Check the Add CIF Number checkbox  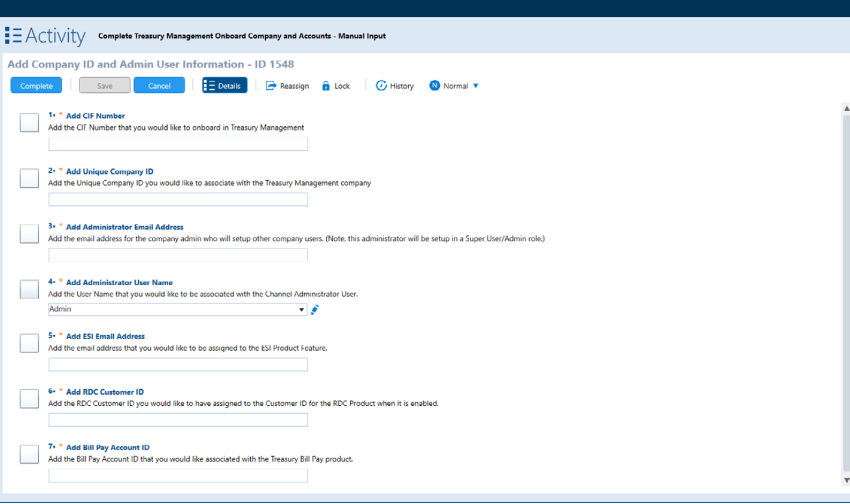pos(29,123)
